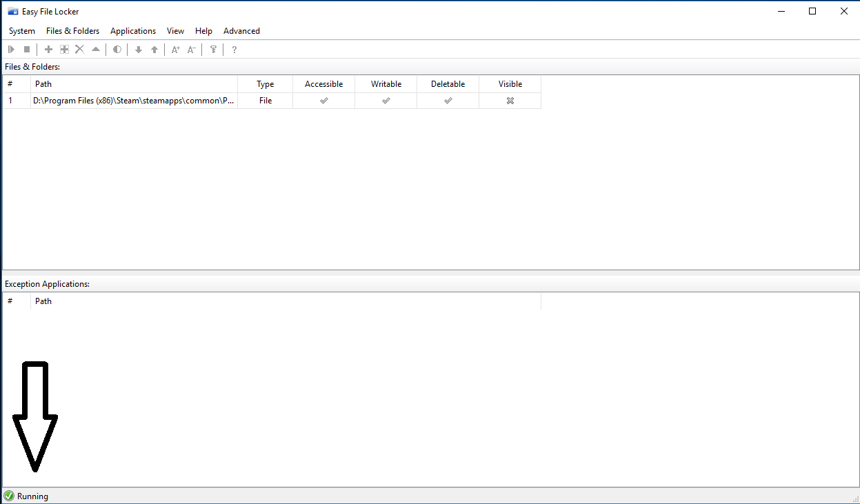Click the question mark help icon
Viewport: 860px width, 504px height.
(234, 50)
